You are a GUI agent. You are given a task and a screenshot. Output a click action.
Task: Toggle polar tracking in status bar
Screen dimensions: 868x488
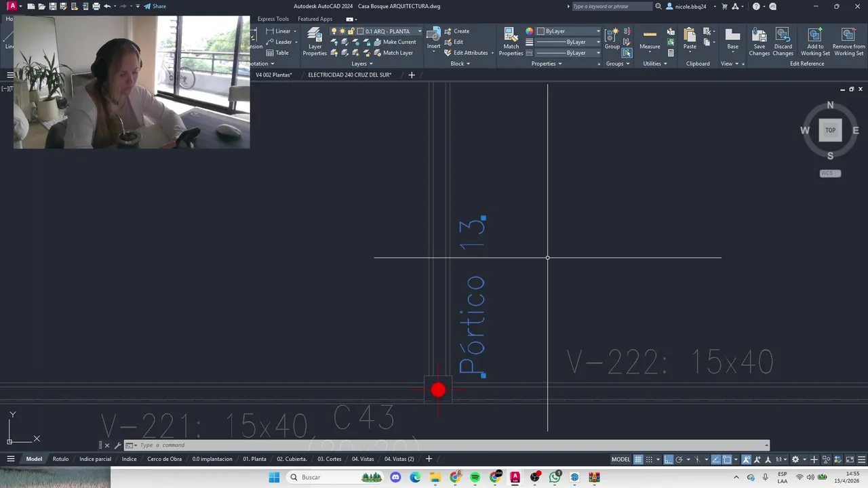pos(679,459)
